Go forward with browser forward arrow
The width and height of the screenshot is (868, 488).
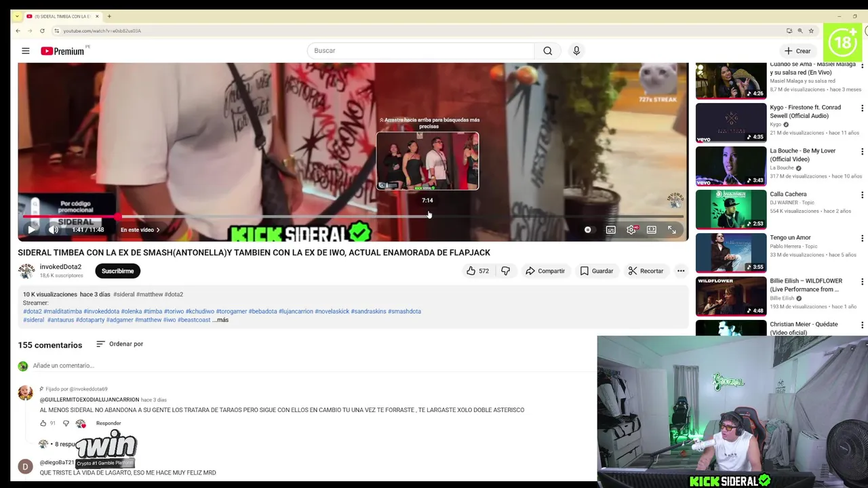click(x=30, y=30)
